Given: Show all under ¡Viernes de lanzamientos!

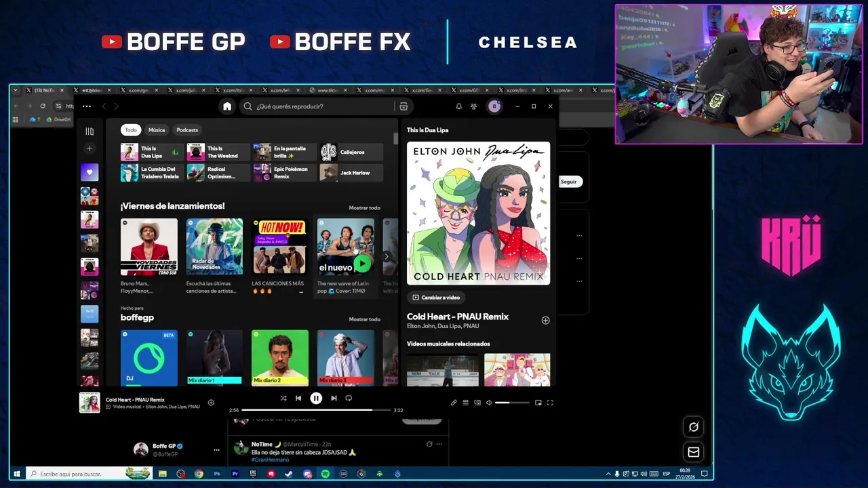Looking at the screenshot, I should click(x=365, y=208).
